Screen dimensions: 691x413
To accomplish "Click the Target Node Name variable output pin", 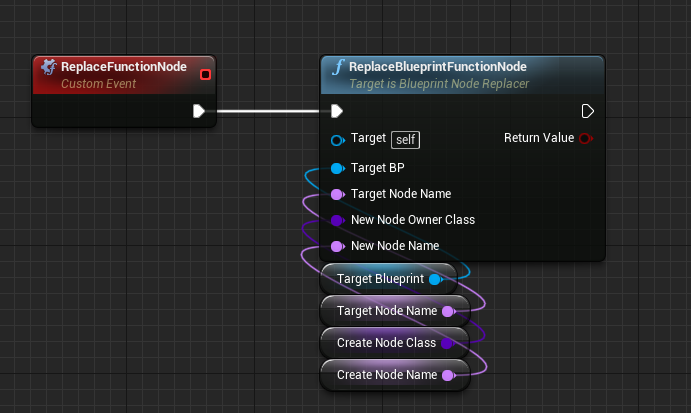I will (x=449, y=312).
